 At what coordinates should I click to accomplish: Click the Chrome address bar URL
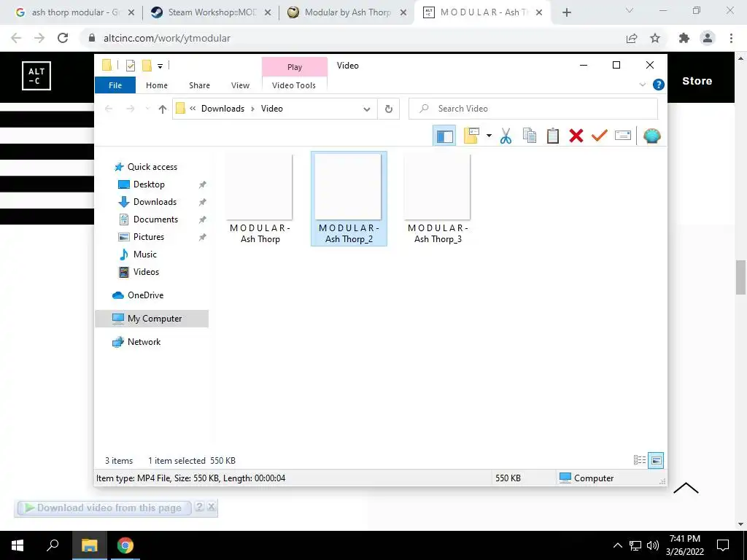(x=167, y=38)
